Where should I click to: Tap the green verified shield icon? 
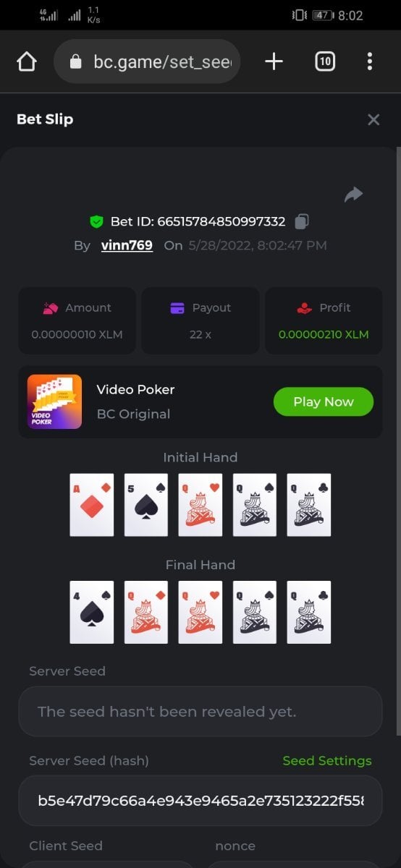pos(96,221)
